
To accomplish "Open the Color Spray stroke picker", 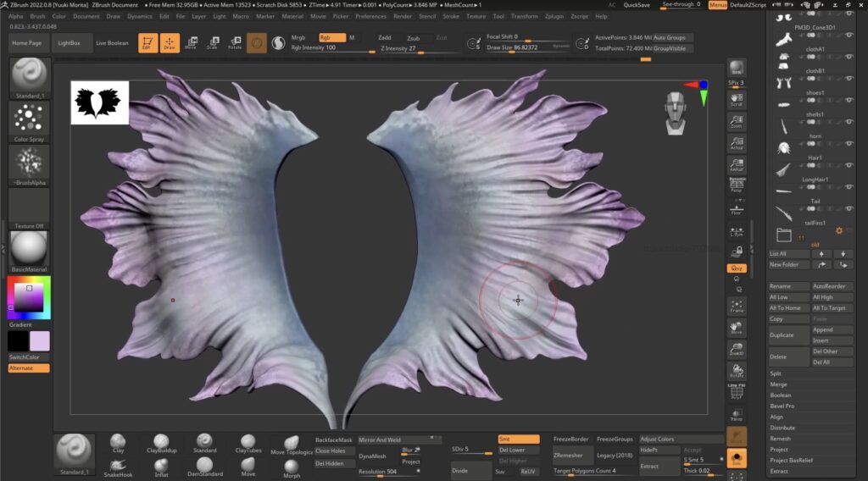I will (x=29, y=120).
